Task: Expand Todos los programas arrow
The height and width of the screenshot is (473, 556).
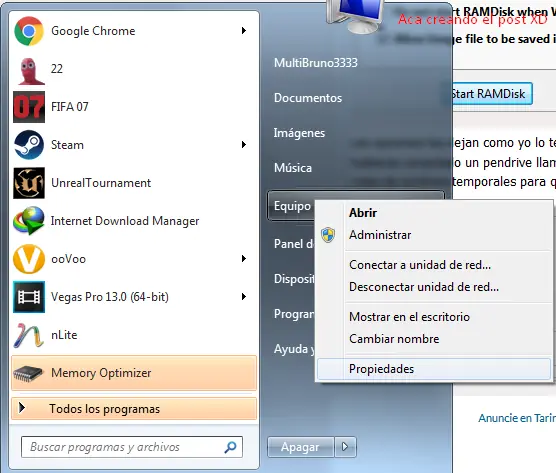Action: click(x=22, y=408)
